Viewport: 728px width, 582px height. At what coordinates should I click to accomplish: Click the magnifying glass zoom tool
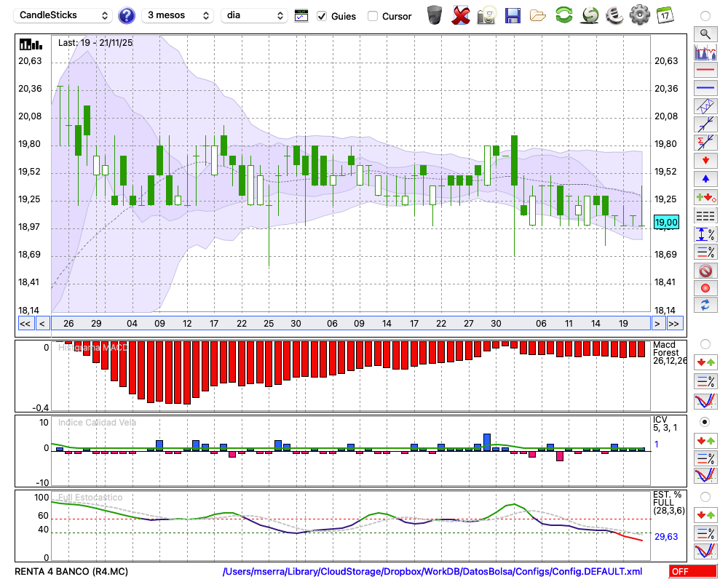[x=705, y=33]
